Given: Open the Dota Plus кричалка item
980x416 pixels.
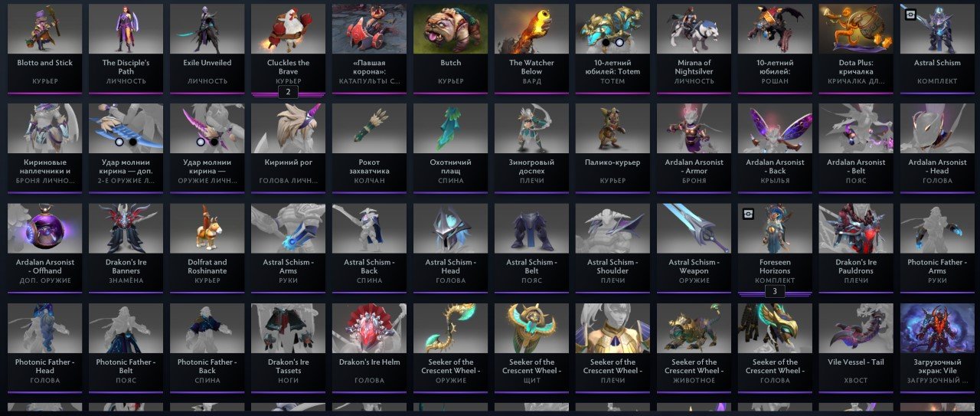Looking at the screenshot, I should 857,48.
